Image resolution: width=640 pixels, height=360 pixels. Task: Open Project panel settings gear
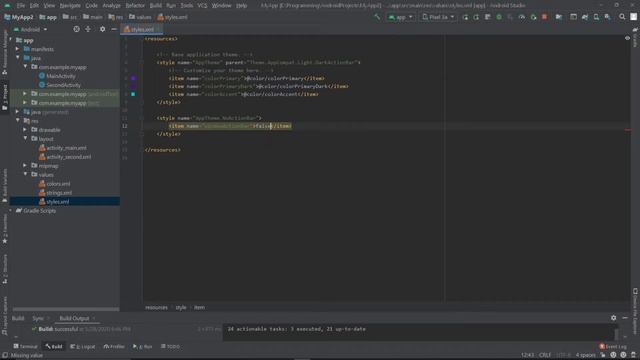point(102,29)
